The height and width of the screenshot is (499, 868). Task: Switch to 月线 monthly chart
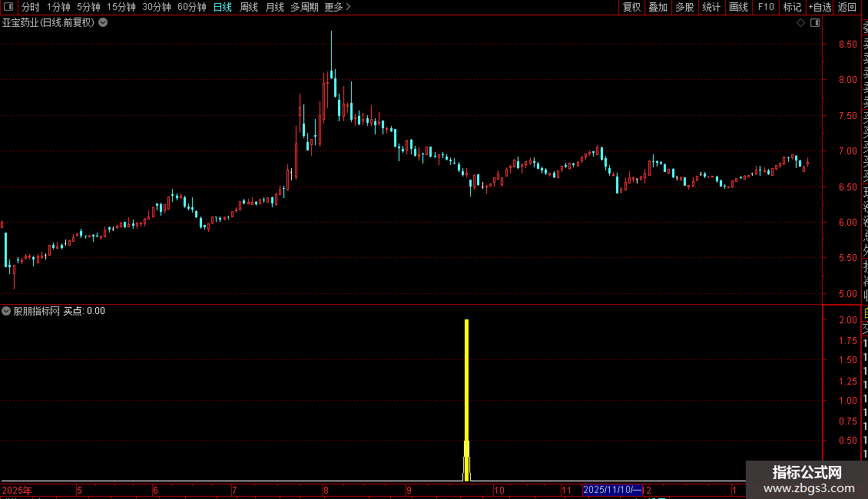(274, 7)
